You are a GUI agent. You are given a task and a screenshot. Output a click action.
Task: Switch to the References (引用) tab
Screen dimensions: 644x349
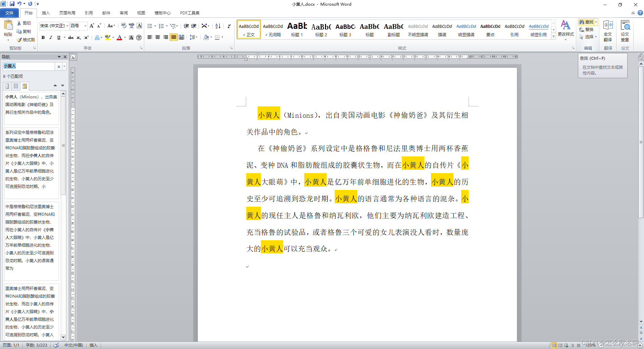[89, 13]
